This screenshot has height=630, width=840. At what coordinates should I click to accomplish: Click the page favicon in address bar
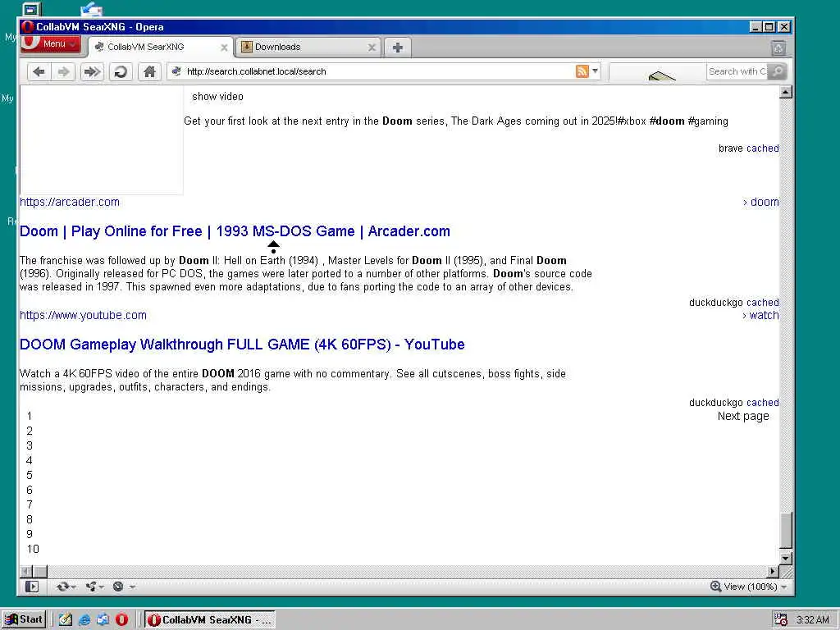pyautogui.click(x=176, y=71)
